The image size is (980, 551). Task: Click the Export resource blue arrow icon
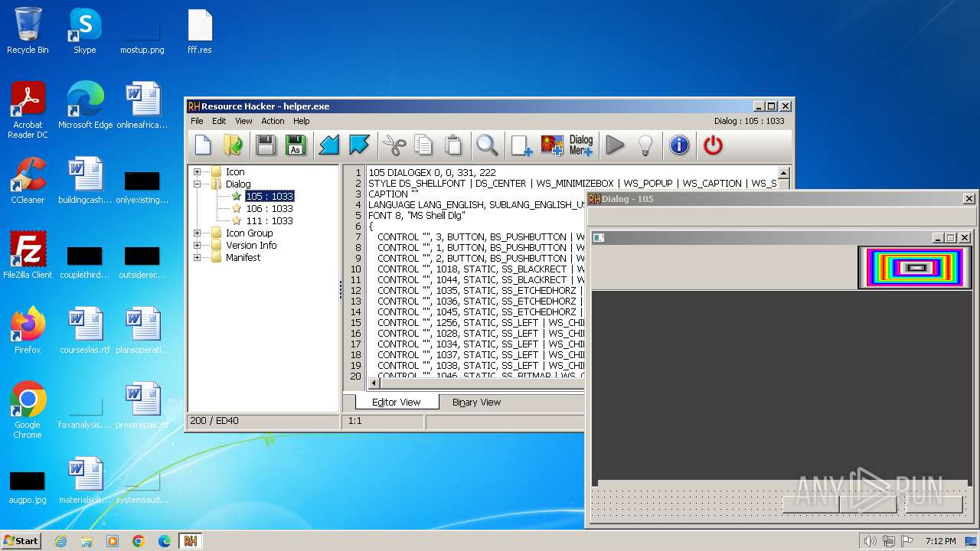358,145
